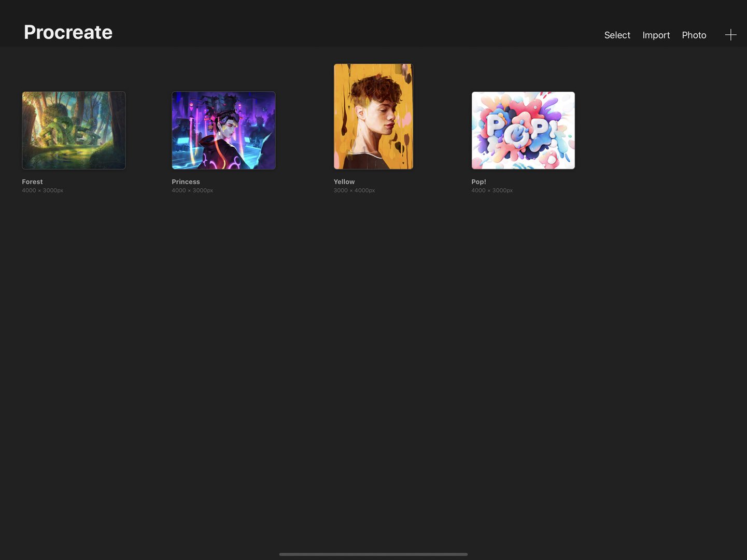The height and width of the screenshot is (560, 747).
Task: Choose Photo to import an image
Action: pos(694,35)
